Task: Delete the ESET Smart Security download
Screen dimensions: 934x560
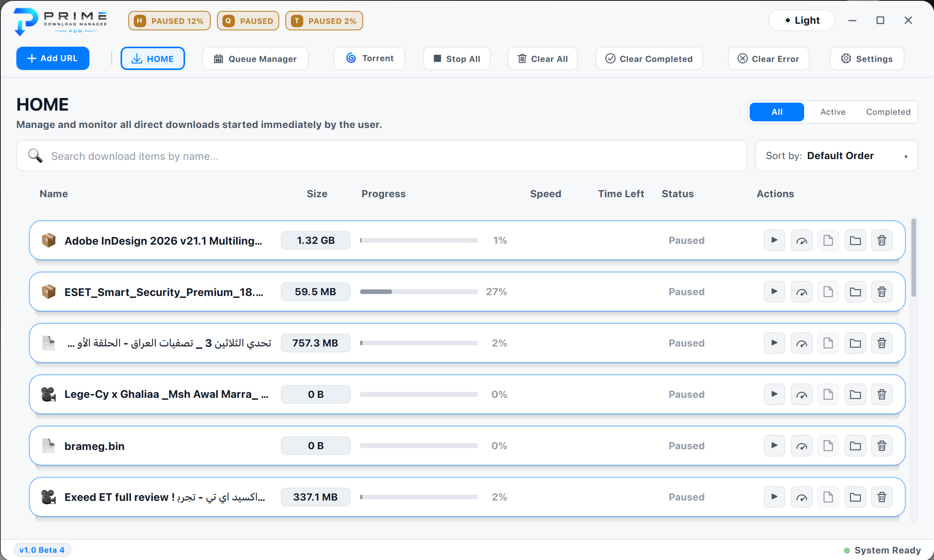Action: 882,292
